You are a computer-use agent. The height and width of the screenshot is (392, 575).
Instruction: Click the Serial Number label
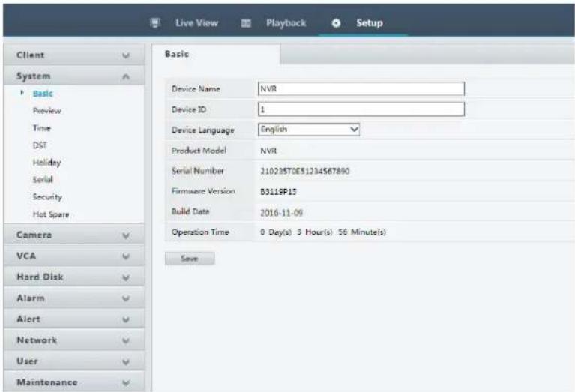click(x=198, y=171)
